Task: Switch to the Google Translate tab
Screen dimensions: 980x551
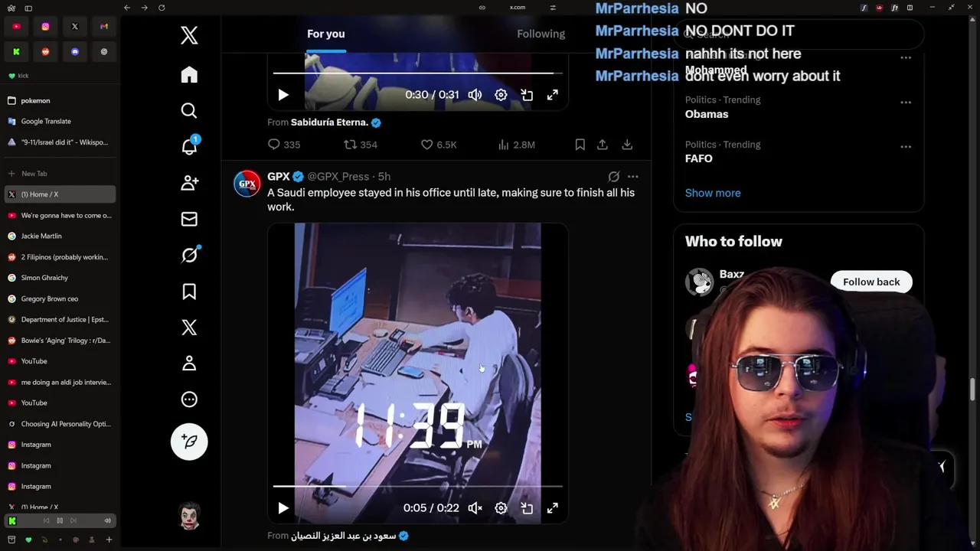Action: point(60,121)
